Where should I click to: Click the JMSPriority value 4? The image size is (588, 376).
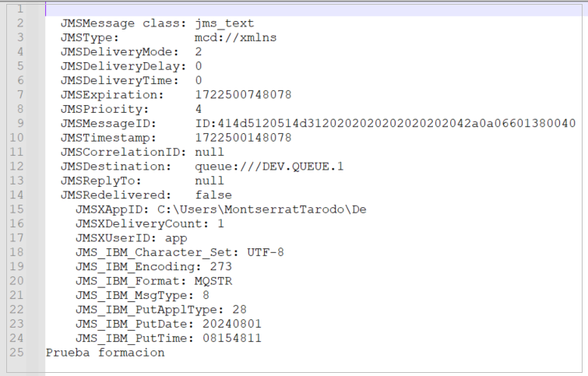tap(199, 108)
